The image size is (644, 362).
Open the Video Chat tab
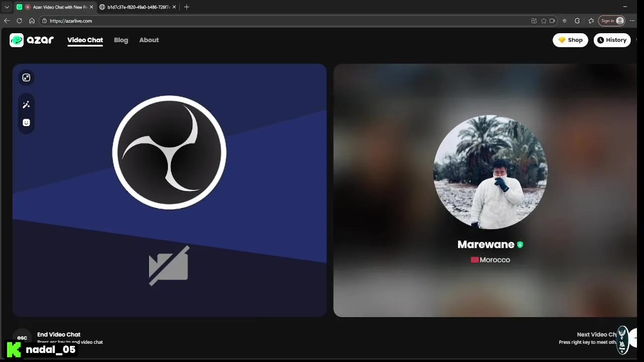[x=85, y=40]
